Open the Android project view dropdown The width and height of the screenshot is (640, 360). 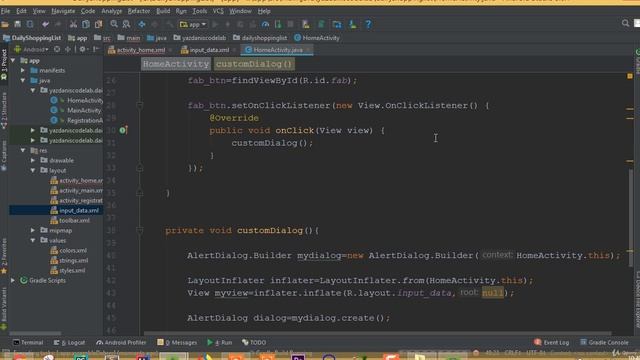point(32,49)
